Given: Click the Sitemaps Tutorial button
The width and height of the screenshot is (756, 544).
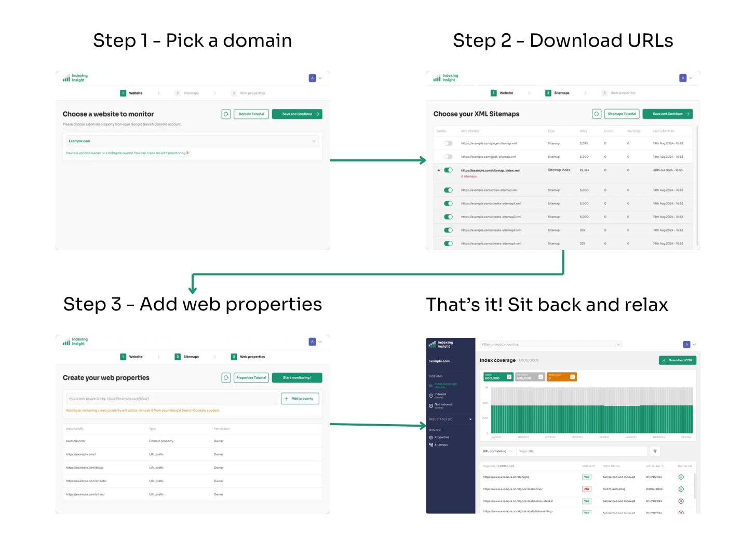Looking at the screenshot, I should 622,114.
